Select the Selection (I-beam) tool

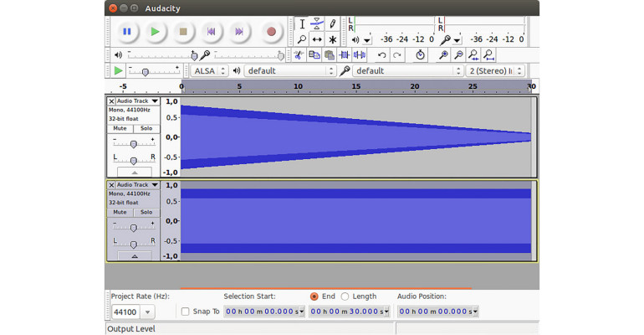coord(302,23)
